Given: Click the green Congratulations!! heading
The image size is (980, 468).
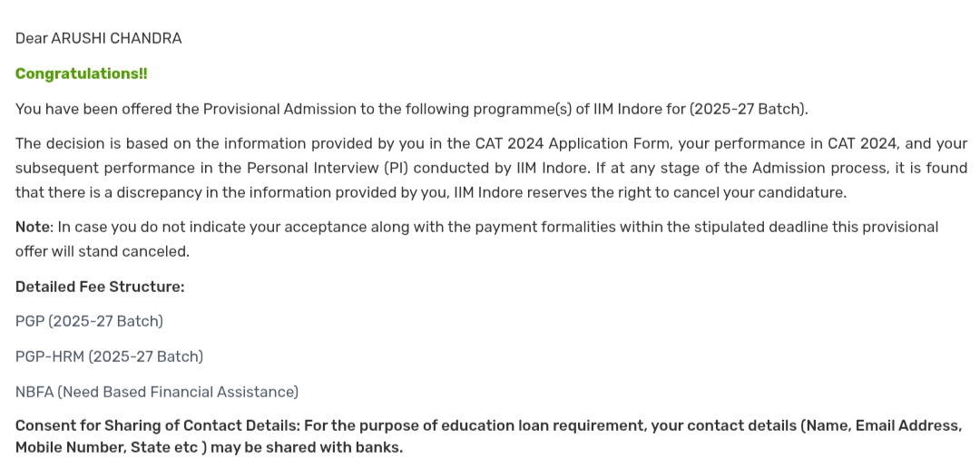Looking at the screenshot, I should pyautogui.click(x=81, y=73).
